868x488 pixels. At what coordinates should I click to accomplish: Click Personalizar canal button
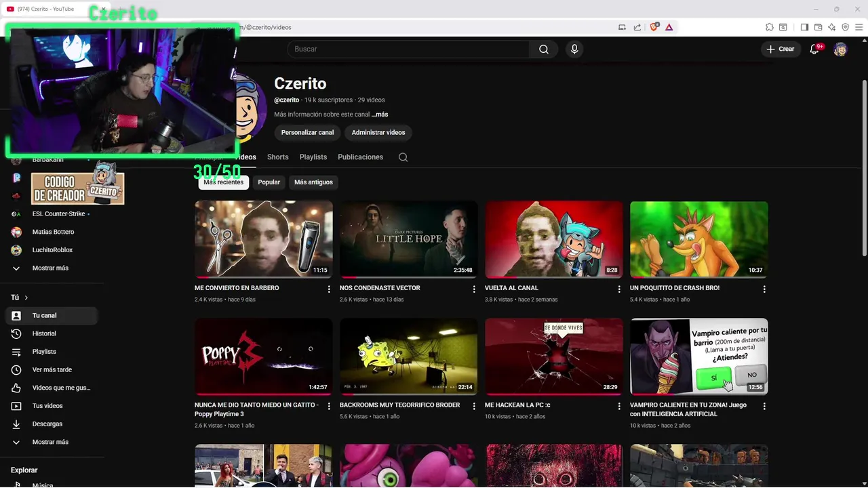[307, 132]
